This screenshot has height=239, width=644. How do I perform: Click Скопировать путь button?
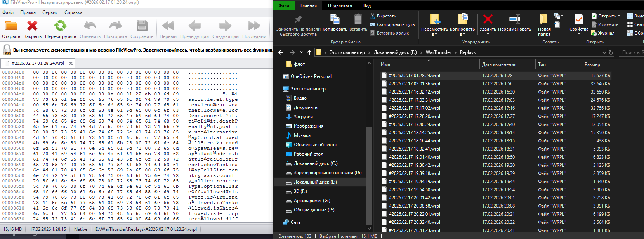click(392, 24)
